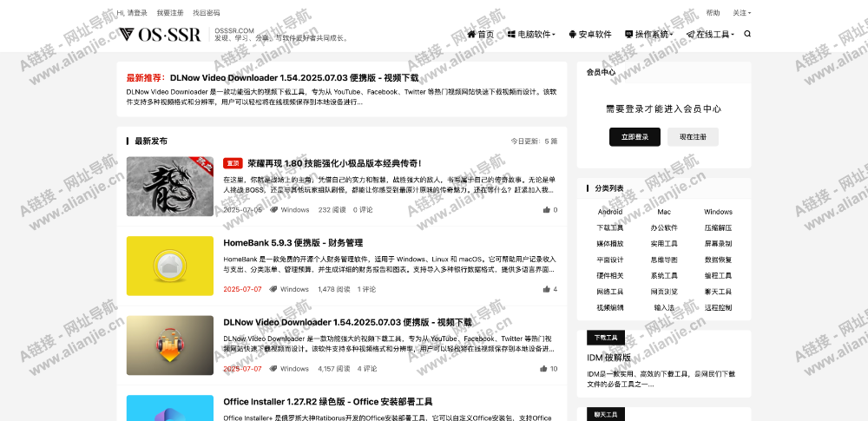Expand the 电脑软件 dropdown menu
This screenshot has width=868, height=421.
click(x=531, y=35)
